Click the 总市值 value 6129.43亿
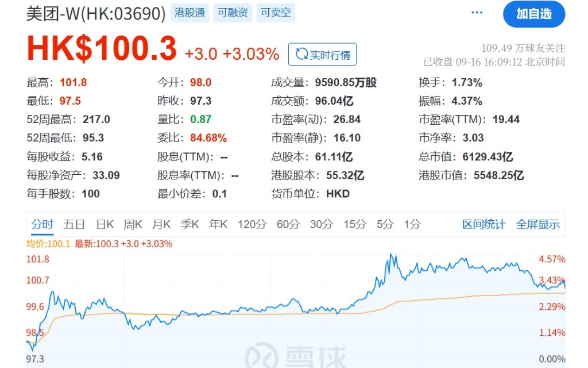The image size is (588, 368). [488, 156]
